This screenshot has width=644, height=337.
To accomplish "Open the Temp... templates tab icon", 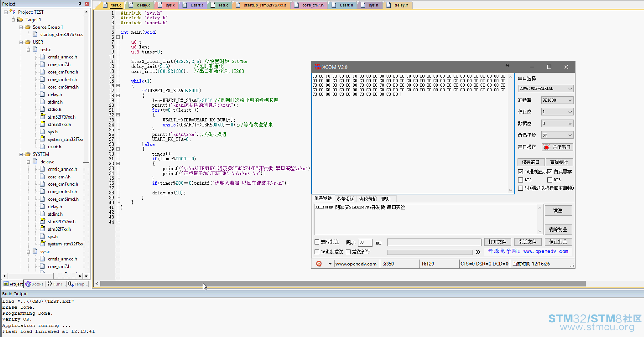I will point(71,284).
